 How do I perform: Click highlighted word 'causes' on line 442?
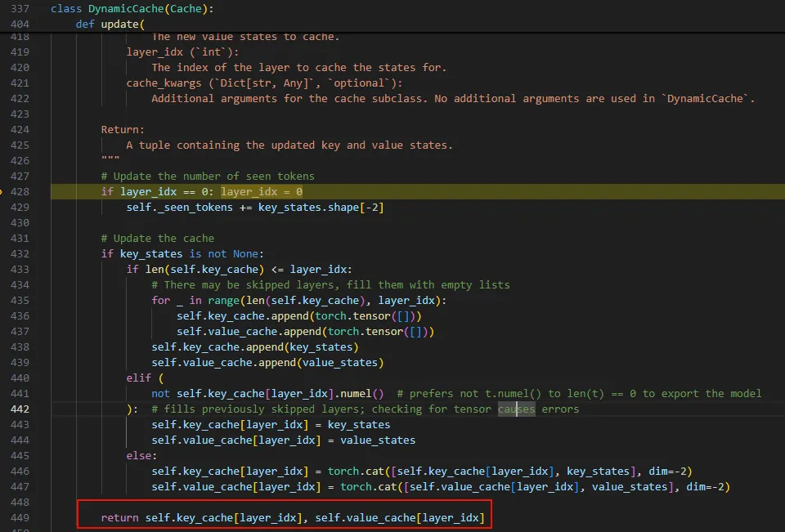point(516,409)
